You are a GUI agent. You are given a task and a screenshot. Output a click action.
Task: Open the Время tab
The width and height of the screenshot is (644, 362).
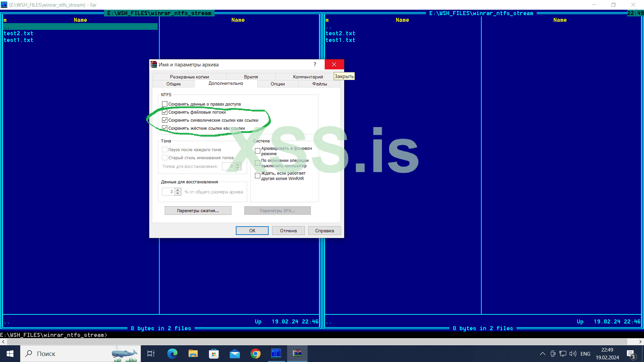(x=251, y=77)
